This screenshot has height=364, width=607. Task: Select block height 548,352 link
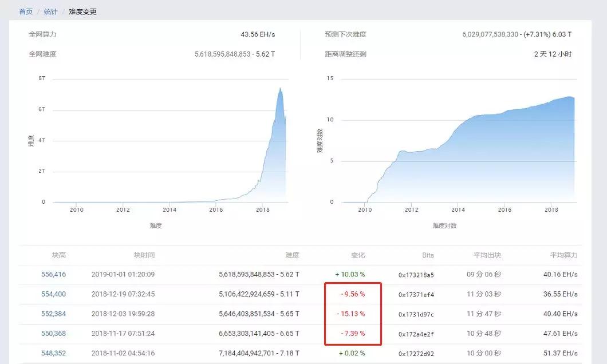point(53,353)
